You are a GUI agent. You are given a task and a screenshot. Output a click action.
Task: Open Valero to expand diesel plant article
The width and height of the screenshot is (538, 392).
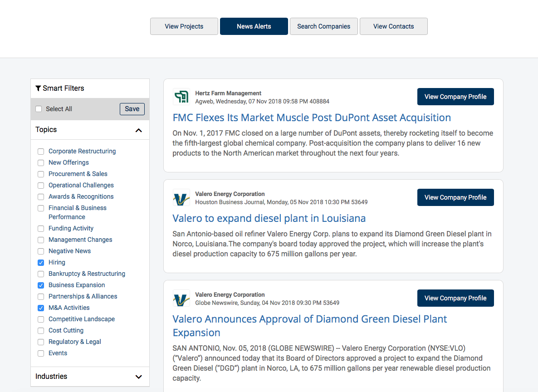(x=269, y=218)
